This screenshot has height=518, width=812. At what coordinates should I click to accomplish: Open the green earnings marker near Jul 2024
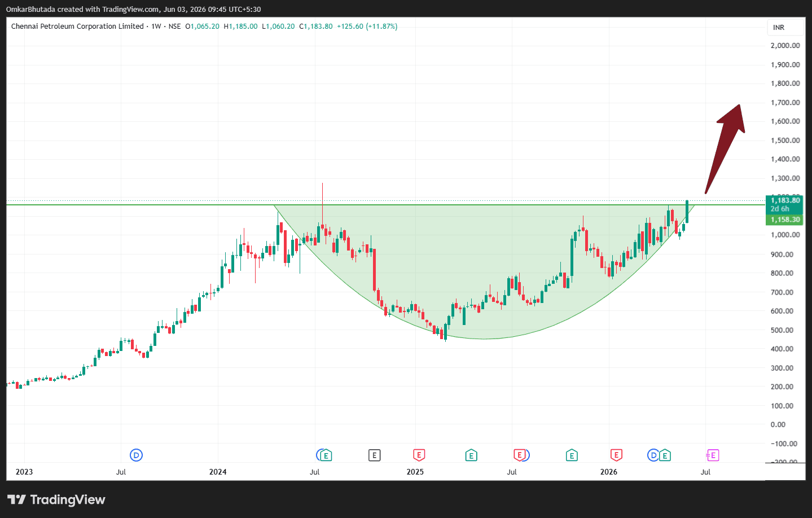point(326,455)
